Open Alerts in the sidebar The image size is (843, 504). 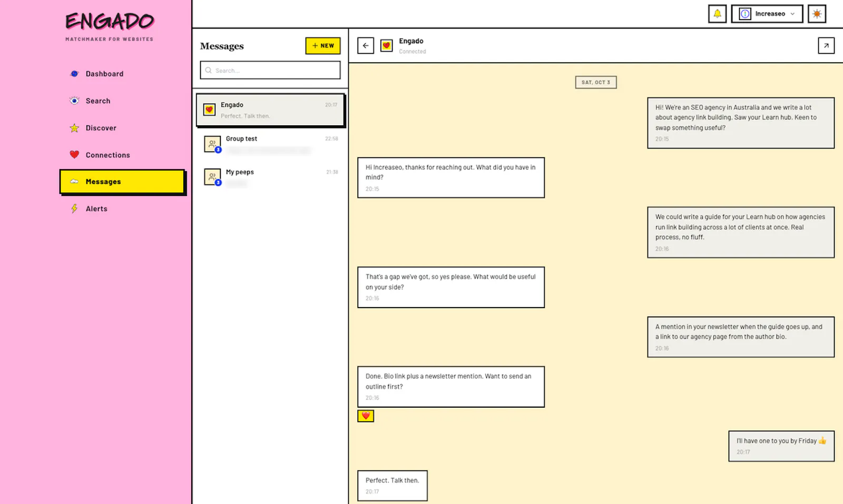pos(122,209)
